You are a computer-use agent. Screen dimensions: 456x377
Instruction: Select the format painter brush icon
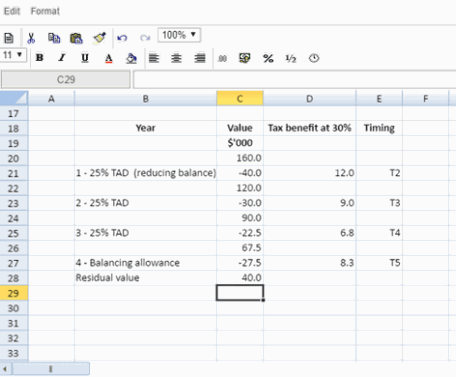tap(99, 38)
